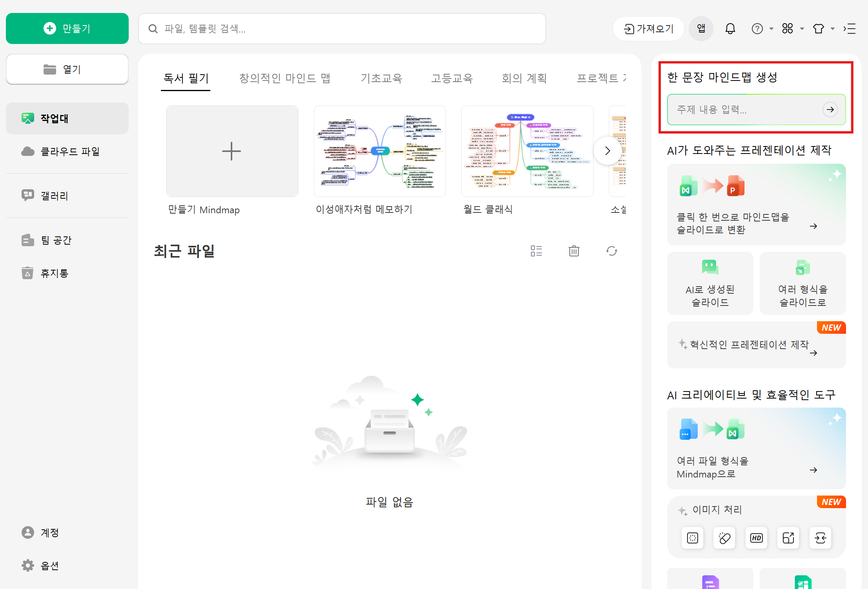
Task: Show next templates with the right chevron
Action: tap(607, 151)
